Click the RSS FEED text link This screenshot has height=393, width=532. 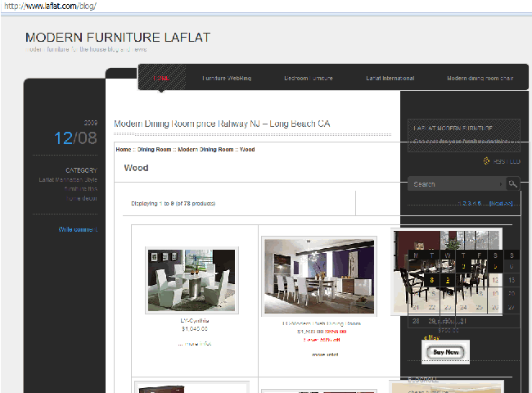point(507,161)
